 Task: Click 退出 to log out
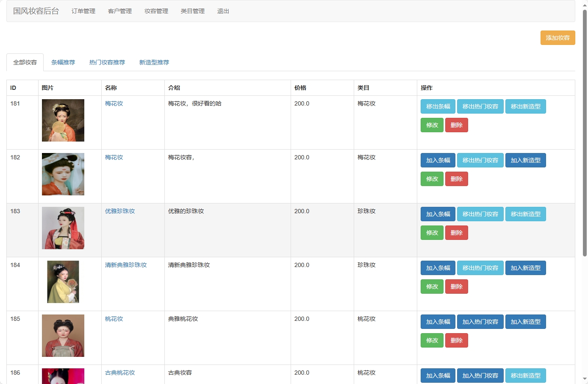[223, 11]
